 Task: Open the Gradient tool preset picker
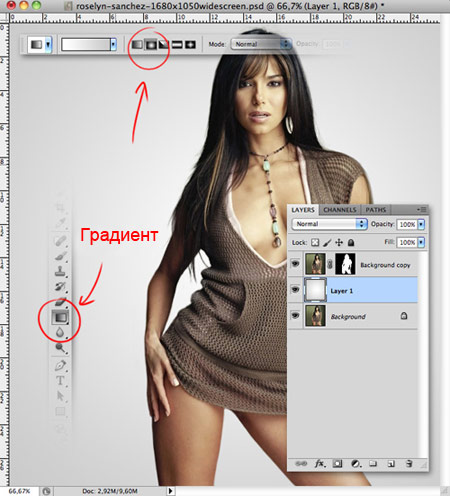(x=48, y=44)
